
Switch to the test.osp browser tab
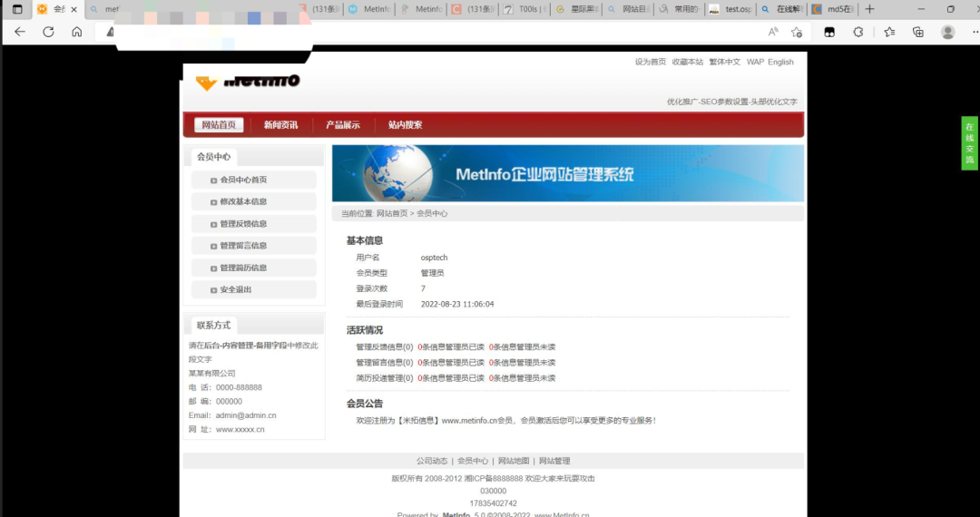730,9
